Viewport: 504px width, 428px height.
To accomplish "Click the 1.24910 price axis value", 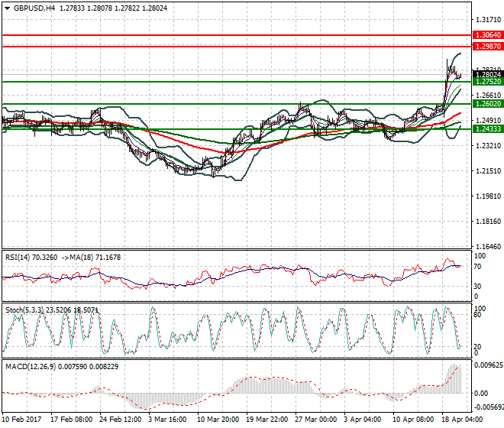I will [488, 120].
